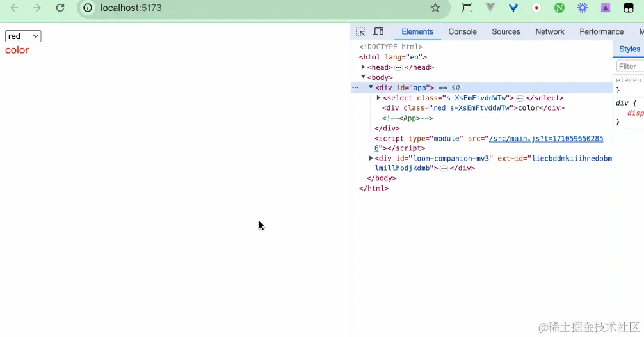Open the gray Vue devtools extension
644x337 pixels.
point(490,8)
